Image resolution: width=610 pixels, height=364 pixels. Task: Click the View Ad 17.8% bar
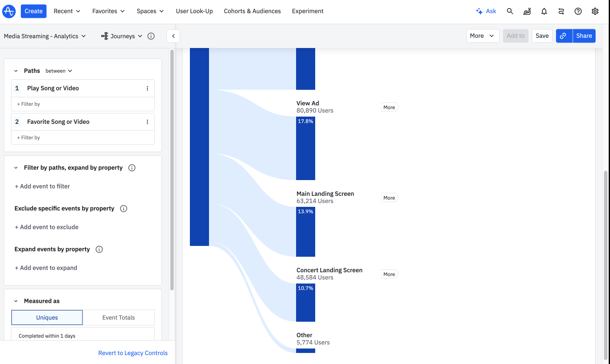tap(305, 148)
